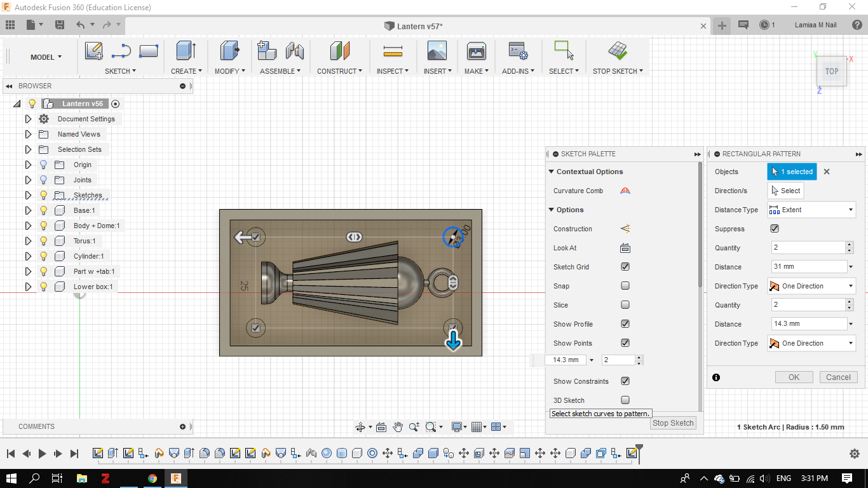Uncheck the Suppress checkbox
Viewport: 868px width, 488px height.
774,229
